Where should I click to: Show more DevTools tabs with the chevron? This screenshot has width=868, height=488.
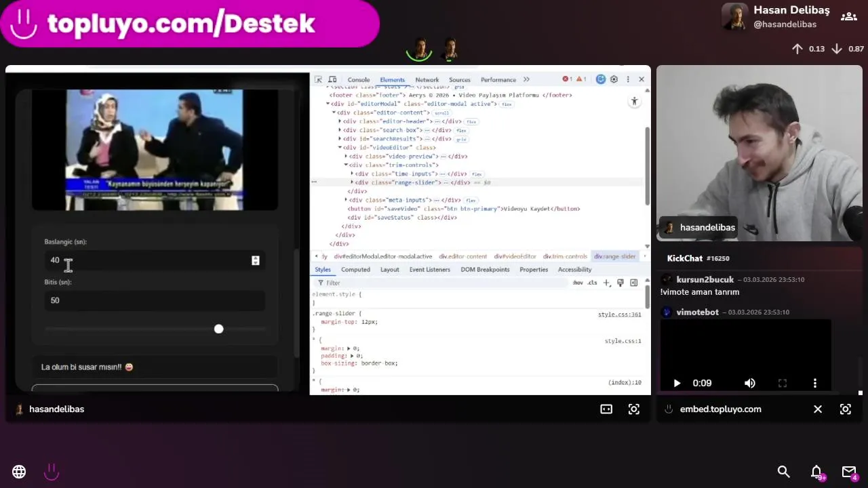(526, 79)
